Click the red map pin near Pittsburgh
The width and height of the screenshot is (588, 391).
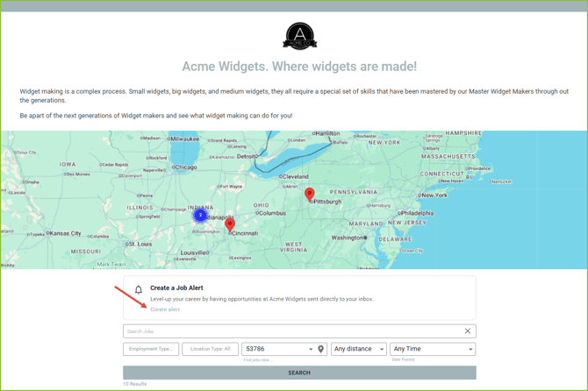(x=309, y=194)
